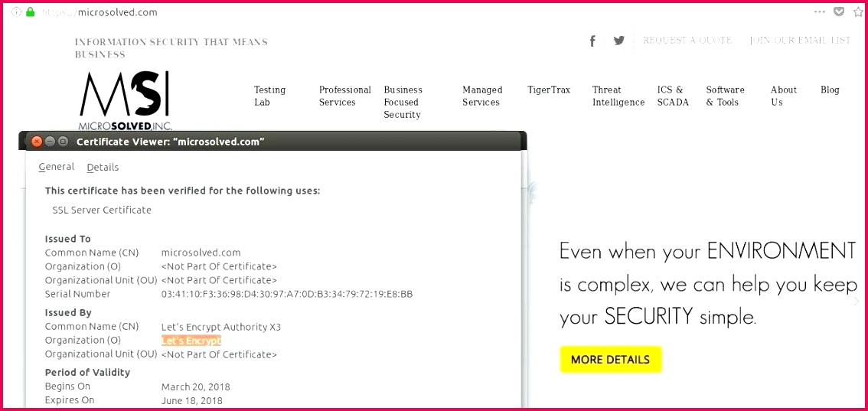Open the Twitter profile icon
Viewport: 868px width, 411px height.
[x=618, y=41]
